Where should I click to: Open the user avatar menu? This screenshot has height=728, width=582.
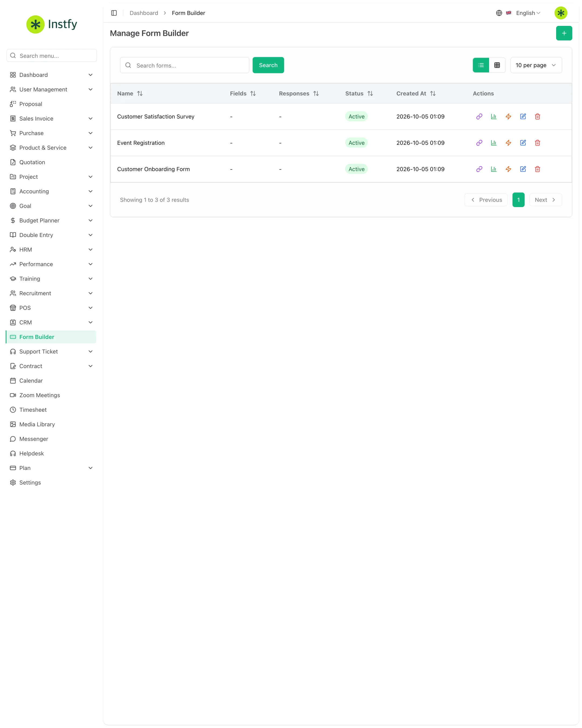(561, 13)
